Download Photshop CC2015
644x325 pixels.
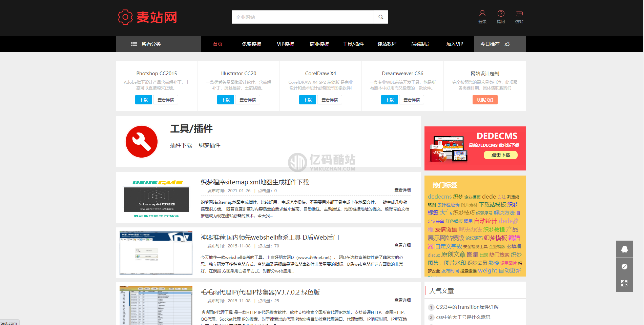click(144, 100)
